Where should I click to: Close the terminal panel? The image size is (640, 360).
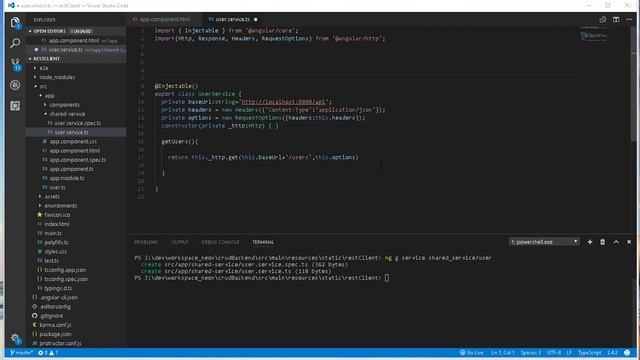tap(629, 242)
